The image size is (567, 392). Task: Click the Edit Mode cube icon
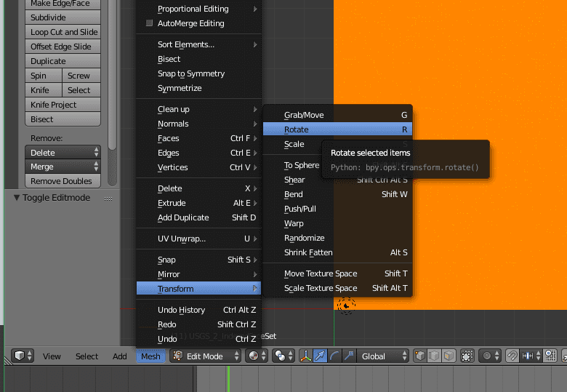click(177, 356)
